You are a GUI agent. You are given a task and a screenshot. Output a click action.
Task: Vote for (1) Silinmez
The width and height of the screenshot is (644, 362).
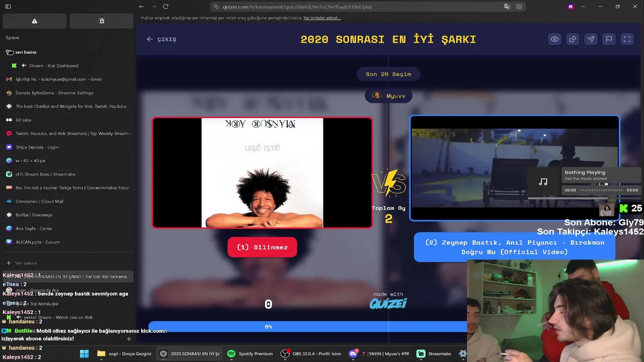click(x=262, y=247)
